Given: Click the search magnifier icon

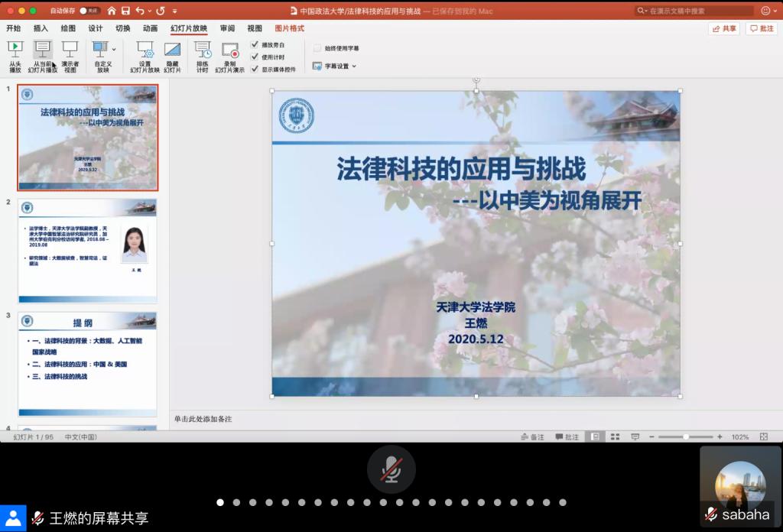Looking at the screenshot, I should (x=640, y=11).
